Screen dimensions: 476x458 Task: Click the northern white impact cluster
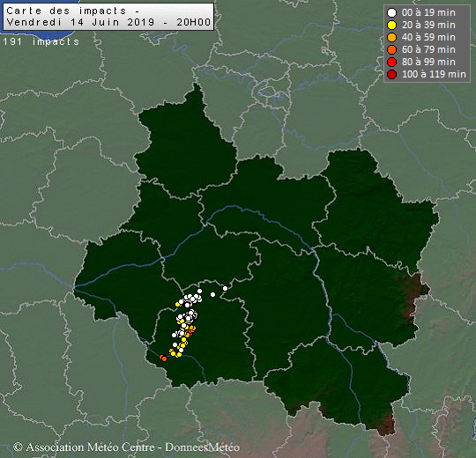[x=190, y=299]
